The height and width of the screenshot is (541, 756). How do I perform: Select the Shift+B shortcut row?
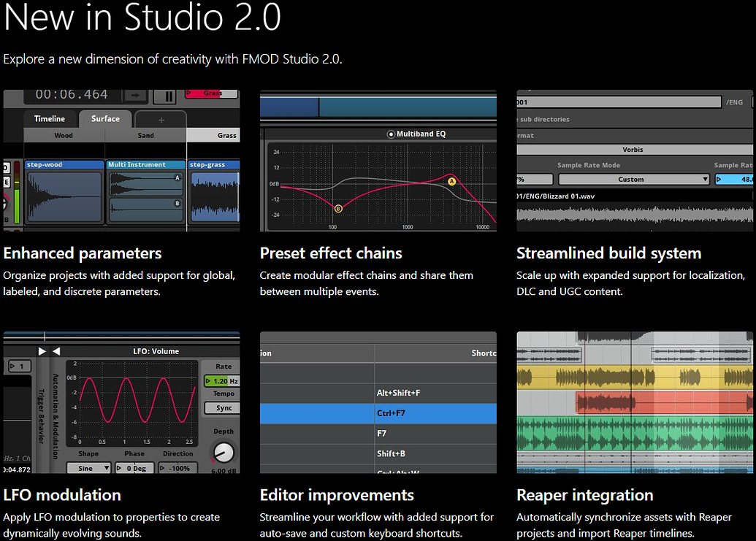click(378, 454)
